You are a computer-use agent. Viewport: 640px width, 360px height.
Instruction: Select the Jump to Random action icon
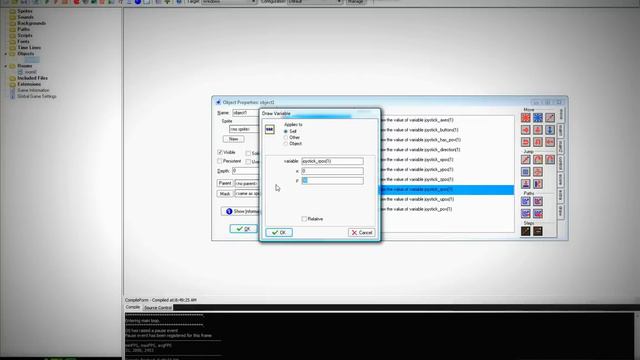pyautogui.click(x=550, y=160)
